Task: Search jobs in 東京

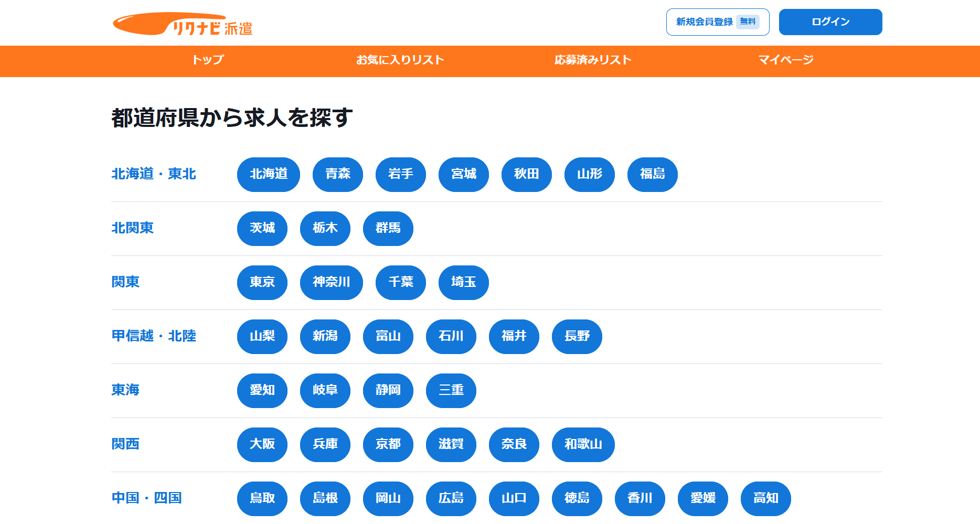Action: pos(262,283)
